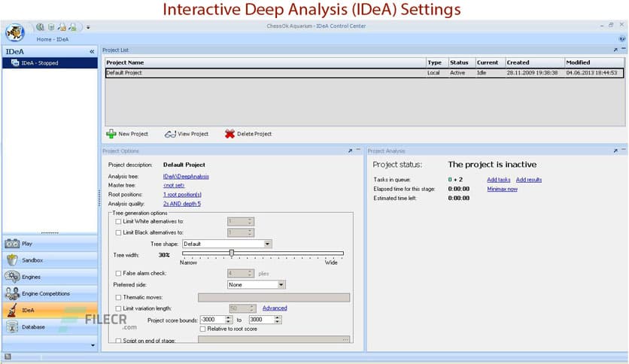
Task: Toggle Relative to root score checkbox
Action: (x=202, y=329)
